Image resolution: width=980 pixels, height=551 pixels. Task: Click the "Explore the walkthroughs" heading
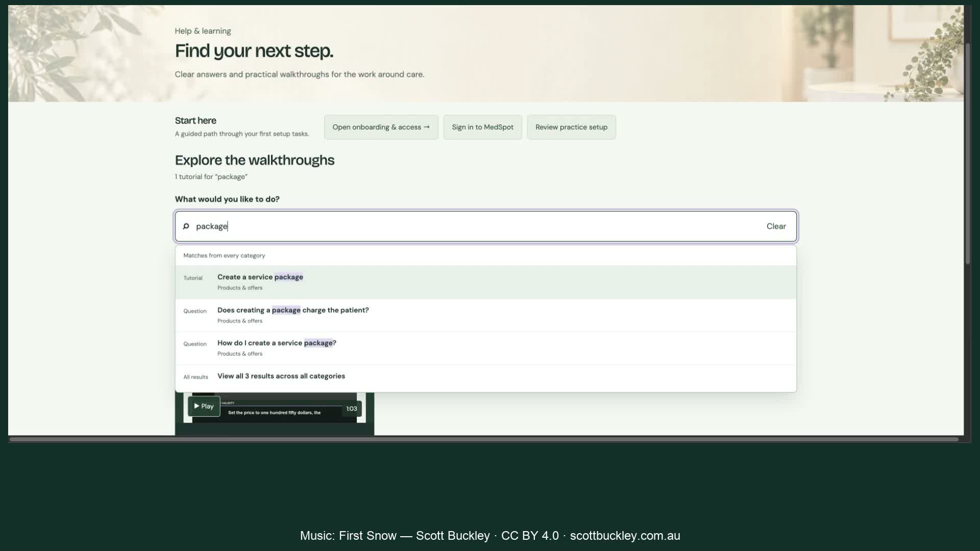click(x=255, y=160)
